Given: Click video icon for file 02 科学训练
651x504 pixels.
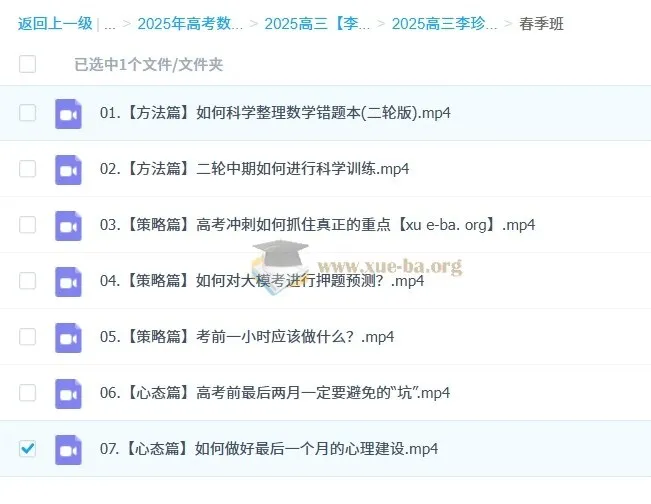Looking at the screenshot, I should click(68, 169).
